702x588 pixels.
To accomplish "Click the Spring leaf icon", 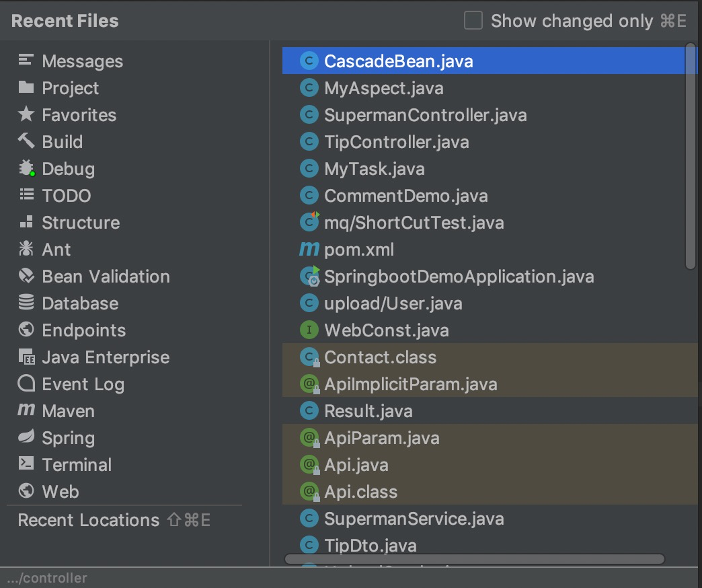I will (x=26, y=437).
